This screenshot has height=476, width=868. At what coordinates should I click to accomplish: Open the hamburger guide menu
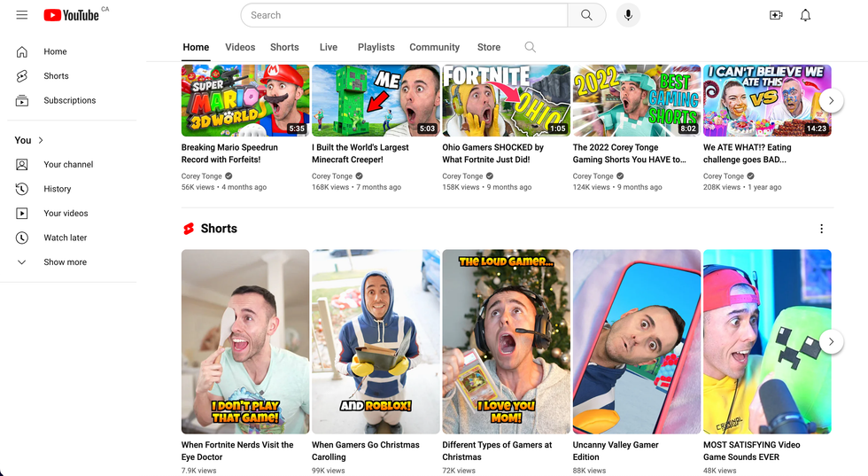pos(21,15)
